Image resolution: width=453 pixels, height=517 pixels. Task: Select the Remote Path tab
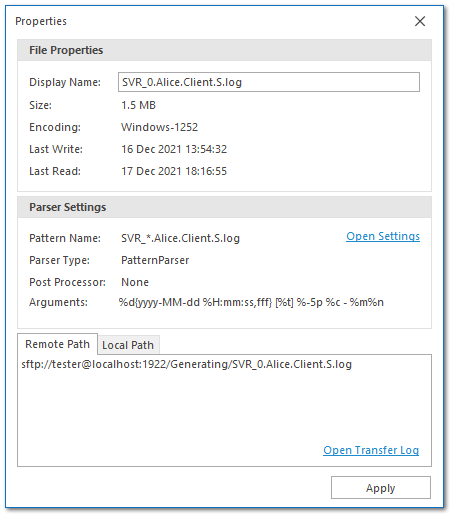tap(57, 344)
